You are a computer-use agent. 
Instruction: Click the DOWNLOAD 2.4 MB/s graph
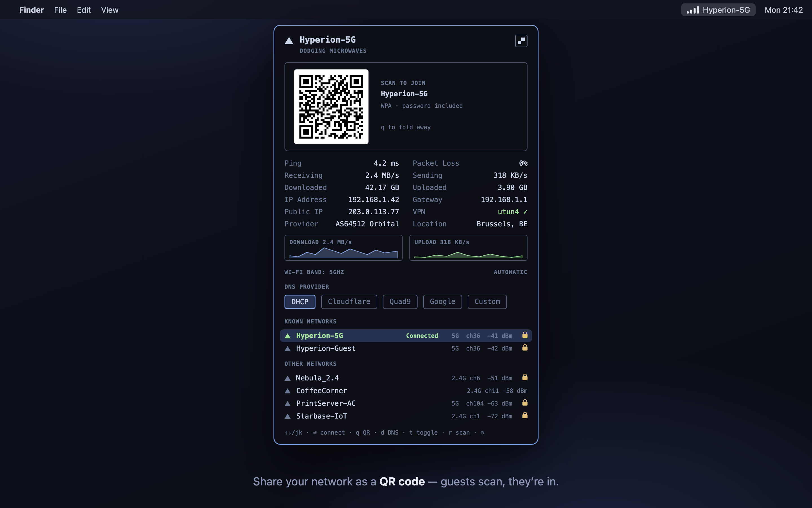pyautogui.click(x=343, y=248)
